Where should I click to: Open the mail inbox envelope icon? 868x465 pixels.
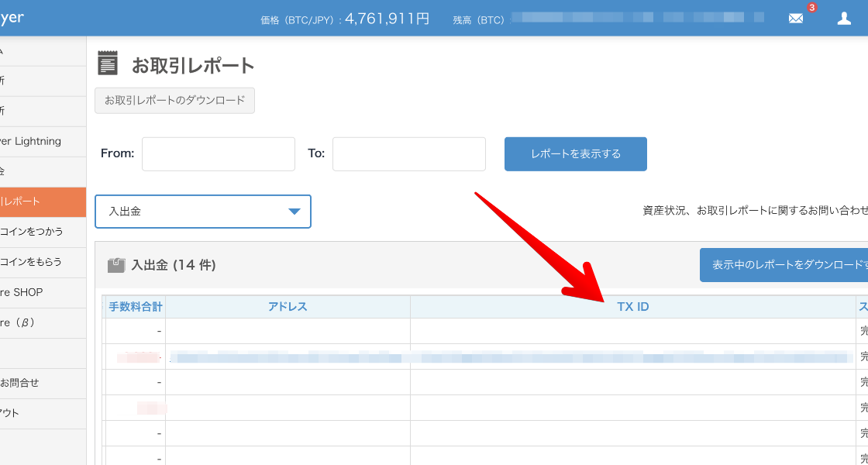tap(795, 19)
